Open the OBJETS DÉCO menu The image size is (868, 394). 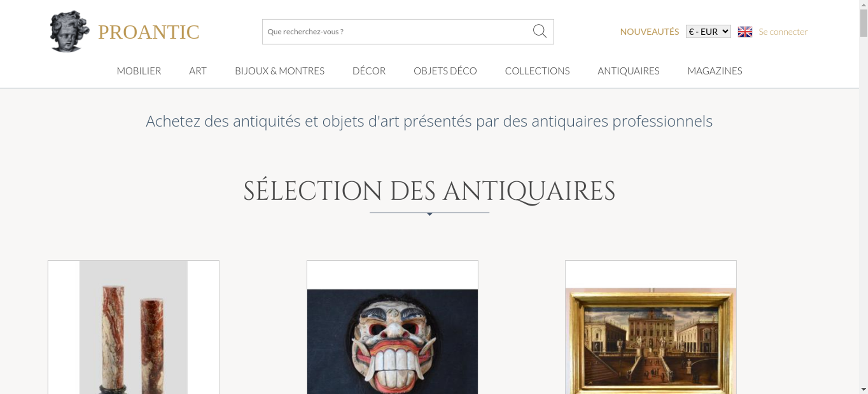(445, 71)
